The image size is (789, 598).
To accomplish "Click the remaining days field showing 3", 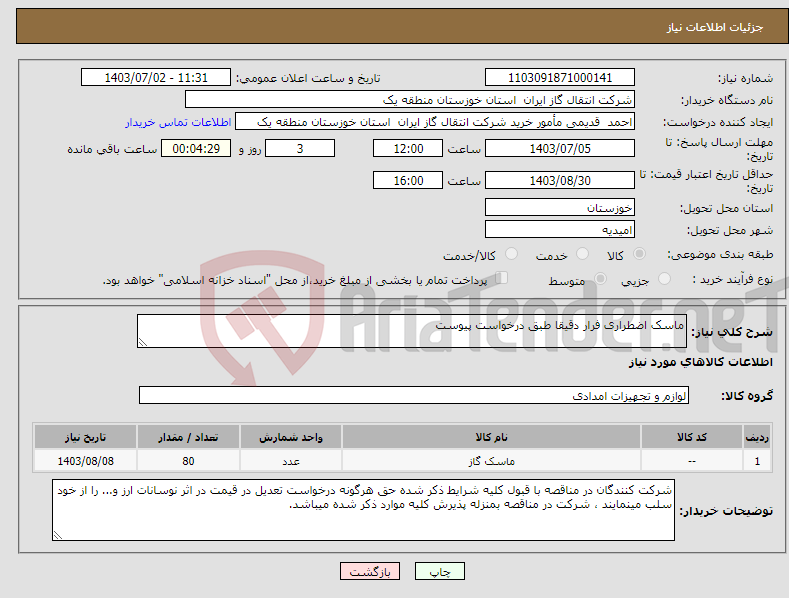I will tap(300, 148).
